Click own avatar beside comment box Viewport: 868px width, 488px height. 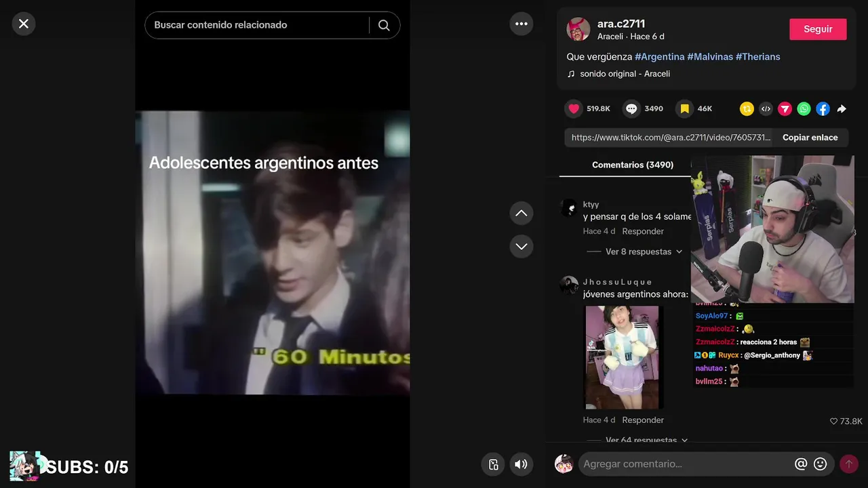564,464
